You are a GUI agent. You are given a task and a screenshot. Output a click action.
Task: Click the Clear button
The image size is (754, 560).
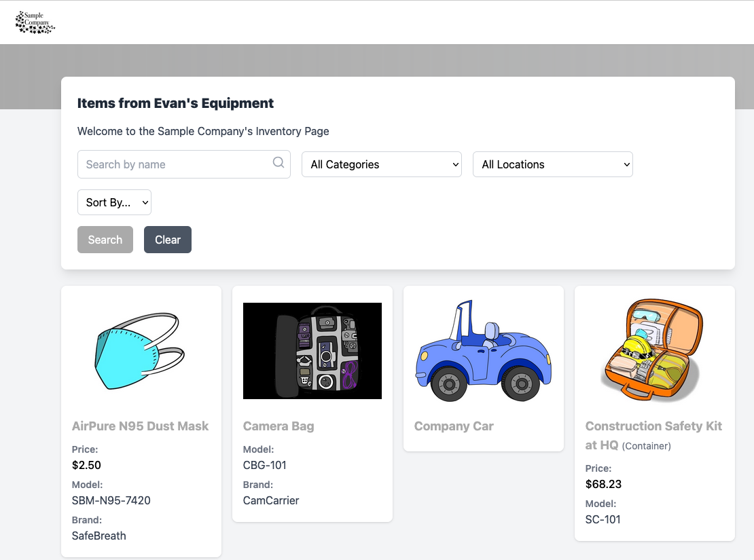click(168, 240)
